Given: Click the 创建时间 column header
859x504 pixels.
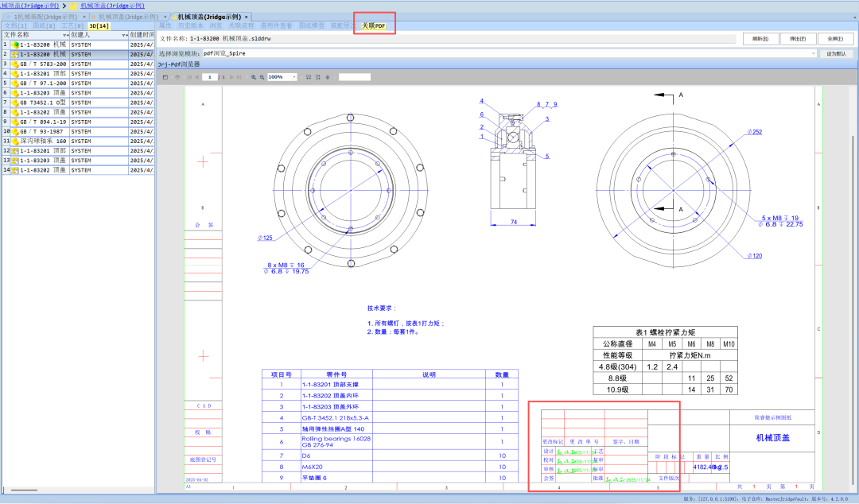Looking at the screenshot, I should tap(142, 35).
